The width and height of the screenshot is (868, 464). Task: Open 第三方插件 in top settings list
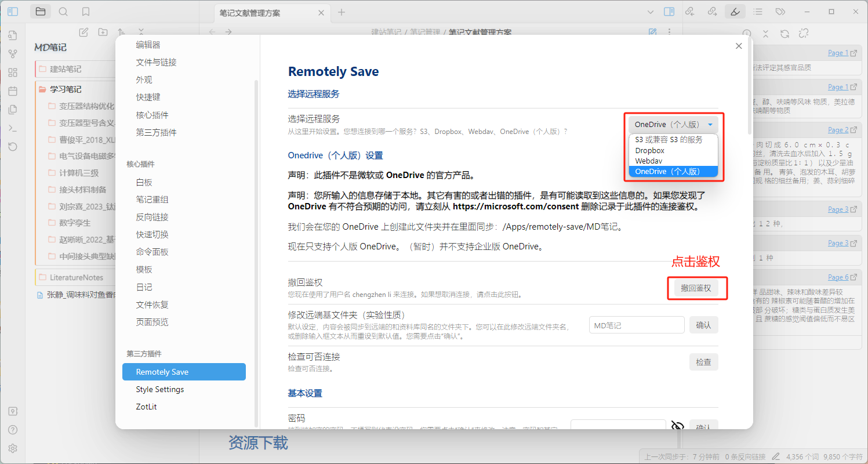(157, 132)
